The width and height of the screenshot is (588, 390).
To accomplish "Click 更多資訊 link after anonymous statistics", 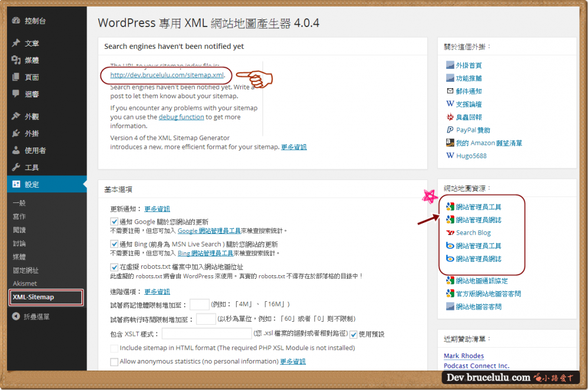I will [293, 362].
